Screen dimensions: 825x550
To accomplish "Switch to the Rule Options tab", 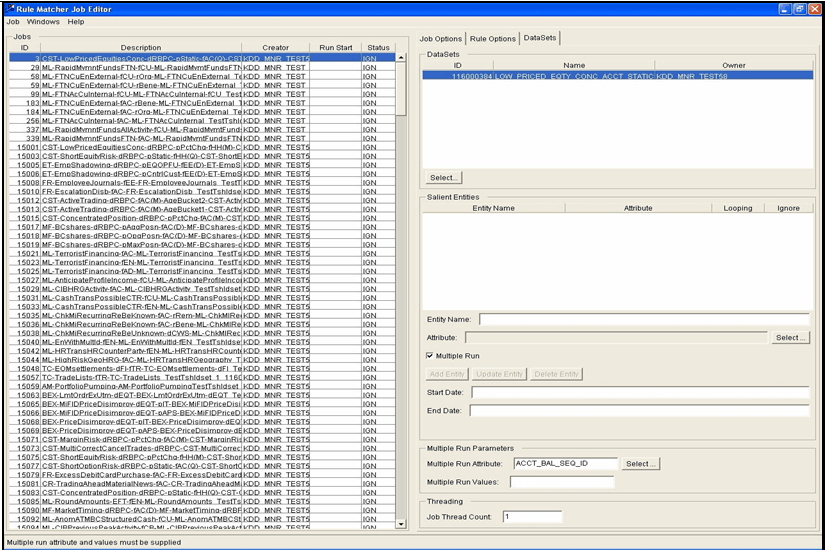I will 492,38.
